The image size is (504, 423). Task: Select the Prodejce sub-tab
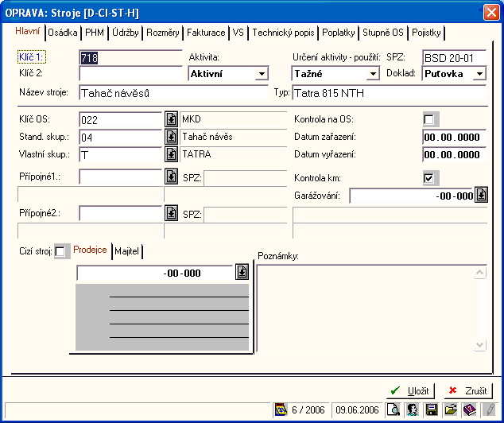tap(90, 250)
